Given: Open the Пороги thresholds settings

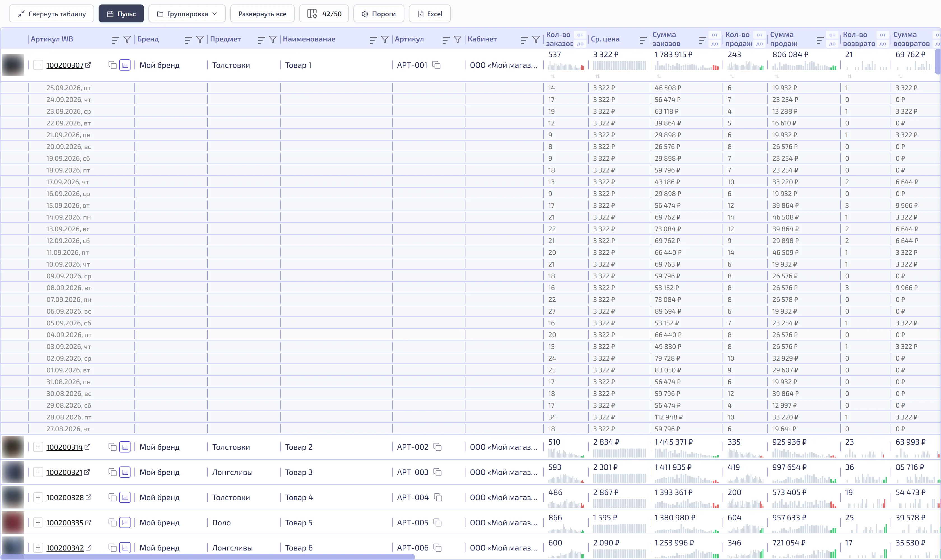Looking at the screenshot, I should click(x=379, y=14).
